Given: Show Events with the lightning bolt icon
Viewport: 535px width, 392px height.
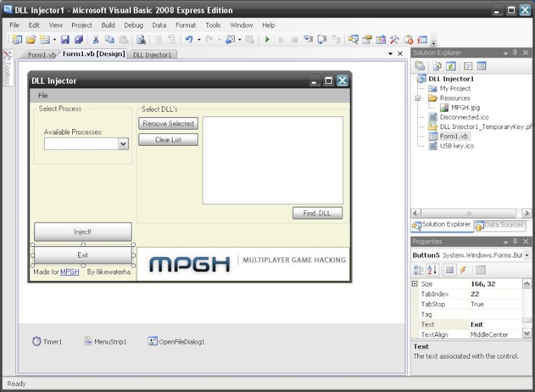Looking at the screenshot, I should click(x=463, y=270).
